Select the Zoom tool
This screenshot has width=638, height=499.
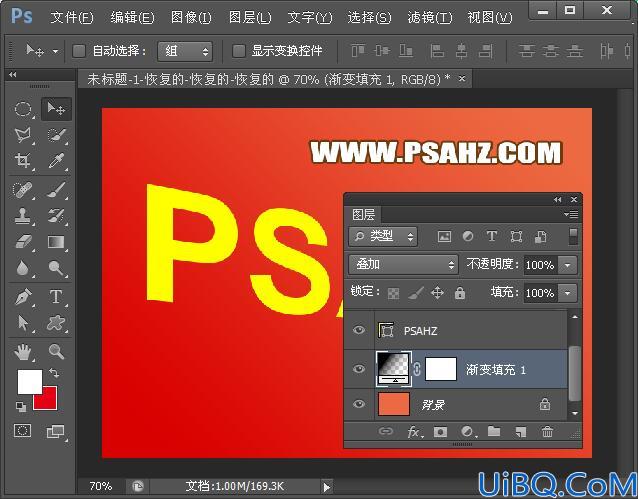[56, 352]
